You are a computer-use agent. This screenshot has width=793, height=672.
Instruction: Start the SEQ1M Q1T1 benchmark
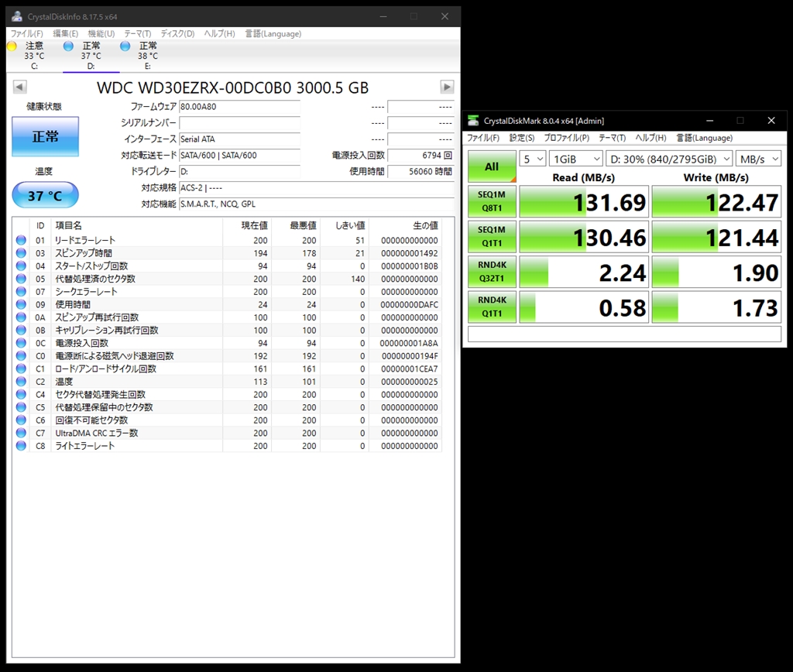pos(492,236)
